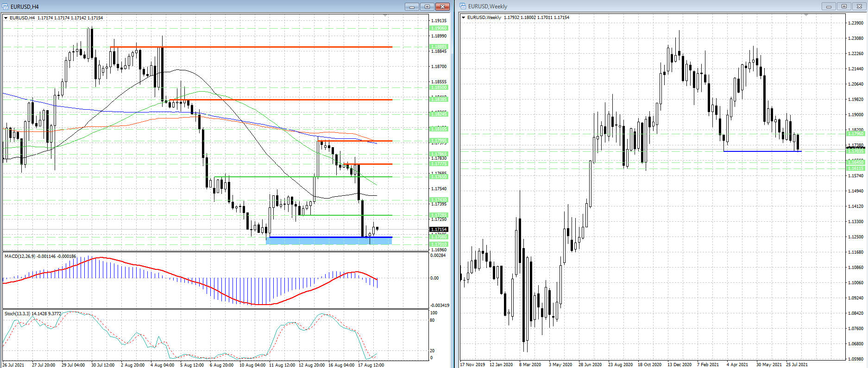Expand the triangle beside the EURUSD,H4 label
Viewport: 868px width, 368px height.
[6, 18]
